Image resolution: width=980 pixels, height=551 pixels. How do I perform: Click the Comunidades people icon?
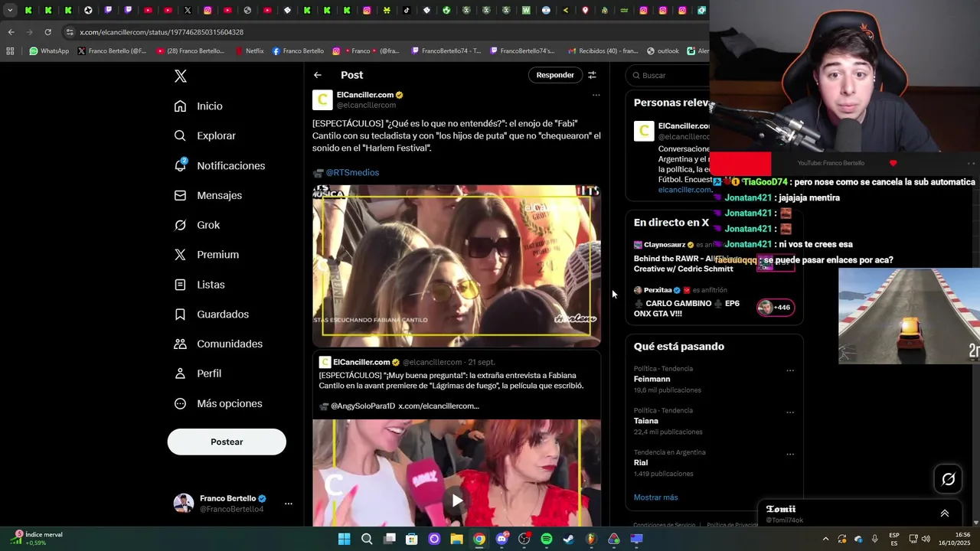point(180,344)
